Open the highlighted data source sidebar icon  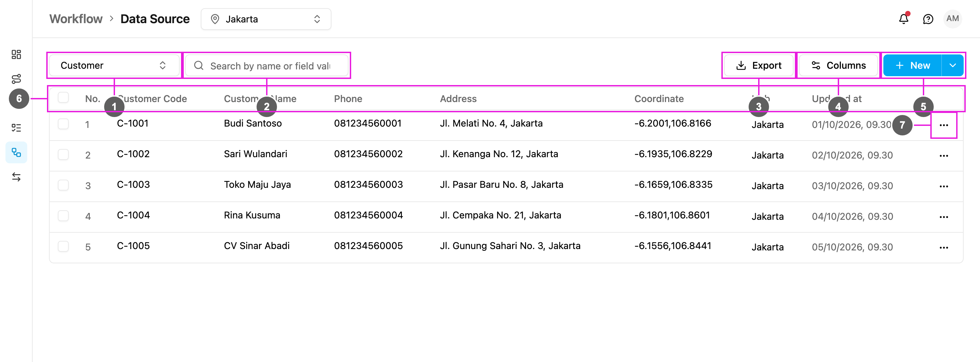coord(16,152)
